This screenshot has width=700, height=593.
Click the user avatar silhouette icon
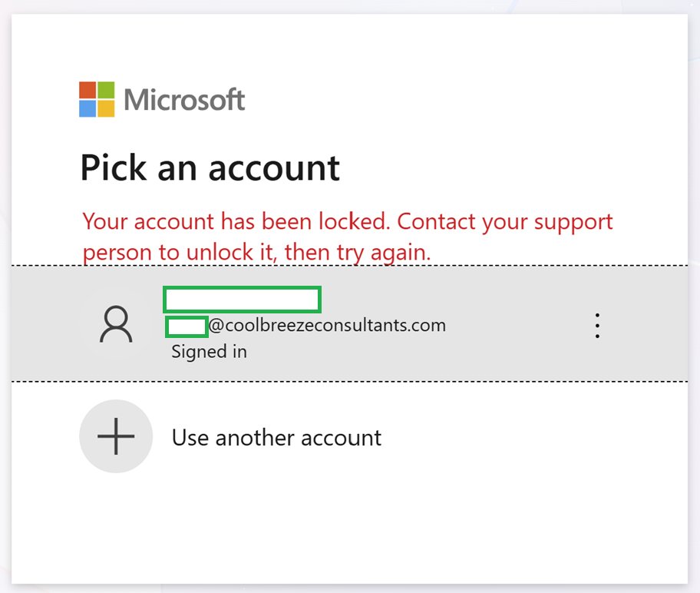tap(116, 324)
